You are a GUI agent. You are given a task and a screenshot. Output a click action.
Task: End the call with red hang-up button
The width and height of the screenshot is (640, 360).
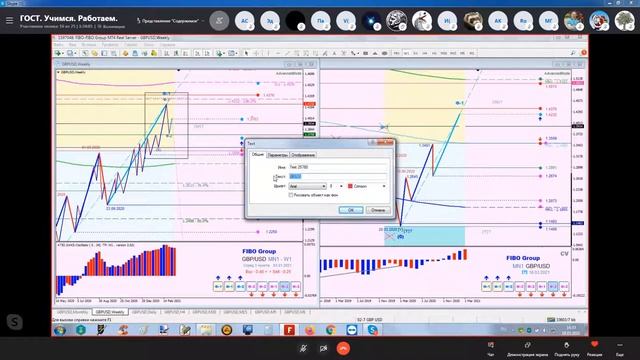tap(344, 348)
